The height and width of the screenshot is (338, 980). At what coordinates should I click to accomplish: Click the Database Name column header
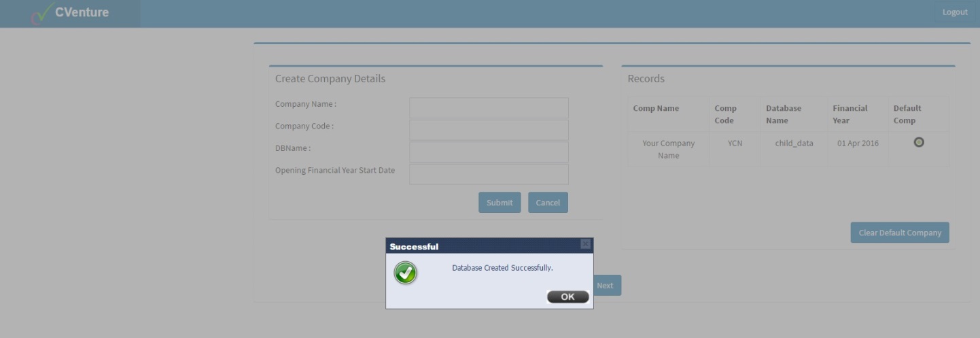pyautogui.click(x=784, y=114)
